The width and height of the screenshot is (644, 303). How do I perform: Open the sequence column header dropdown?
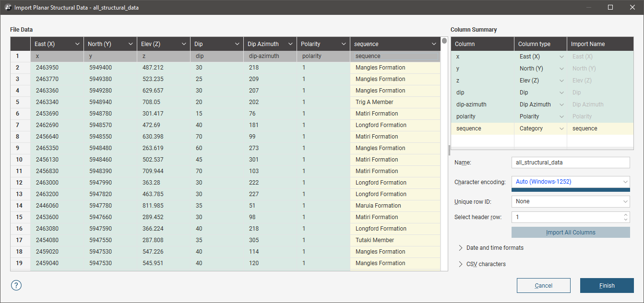[434, 44]
